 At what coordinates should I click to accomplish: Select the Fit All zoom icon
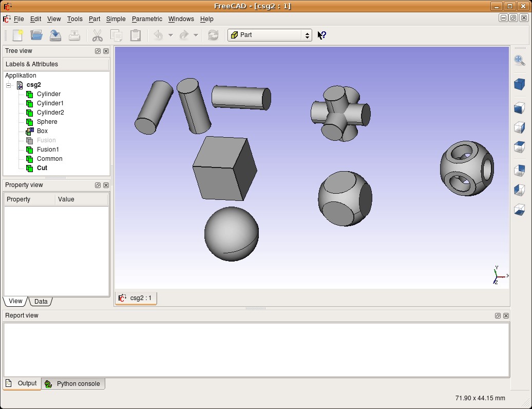click(x=519, y=60)
